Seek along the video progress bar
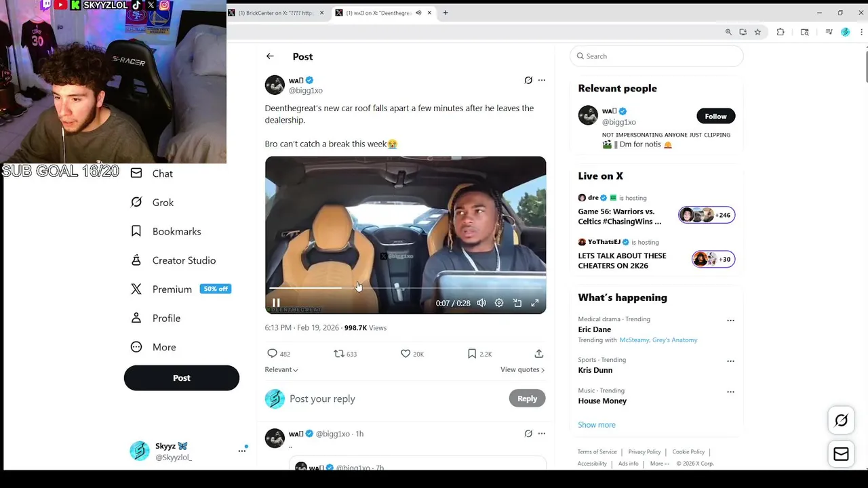868x488 pixels. click(x=405, y=288)
